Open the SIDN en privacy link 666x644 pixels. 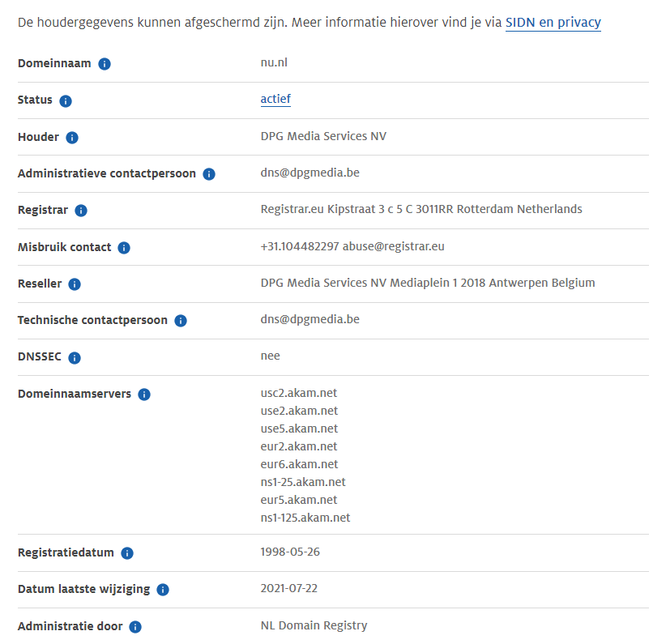(x=553, y=23)
